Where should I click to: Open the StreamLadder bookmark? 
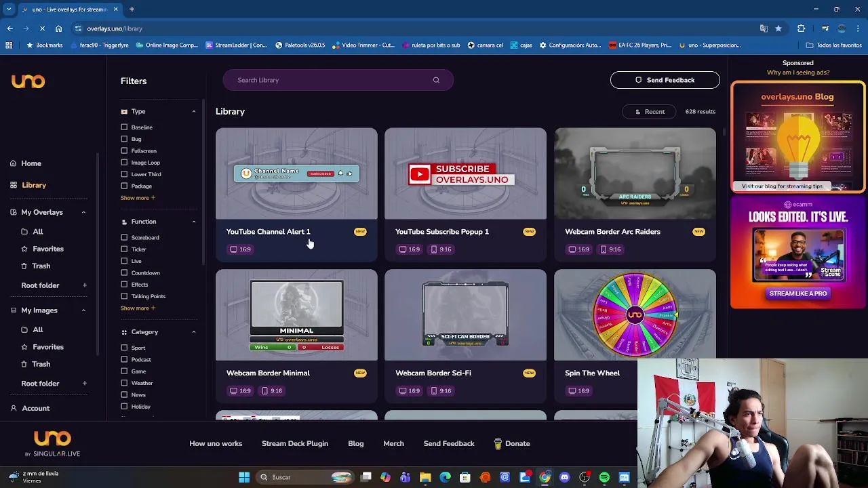[x=236, y=45]
